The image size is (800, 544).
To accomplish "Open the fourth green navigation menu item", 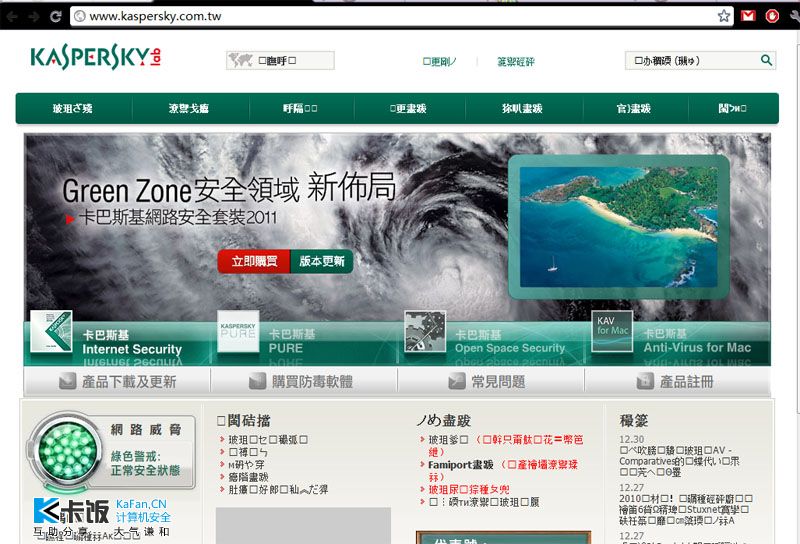I will [409, 108].
